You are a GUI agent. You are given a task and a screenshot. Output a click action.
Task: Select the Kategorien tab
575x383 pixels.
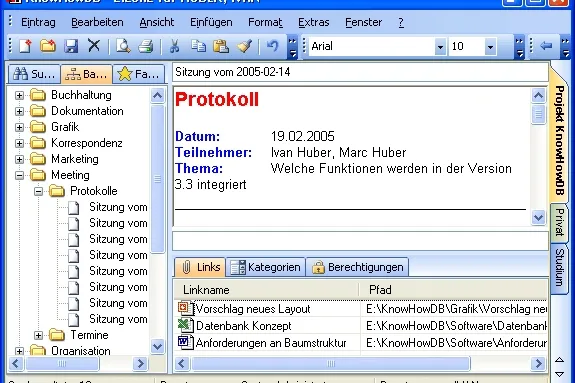265,267
